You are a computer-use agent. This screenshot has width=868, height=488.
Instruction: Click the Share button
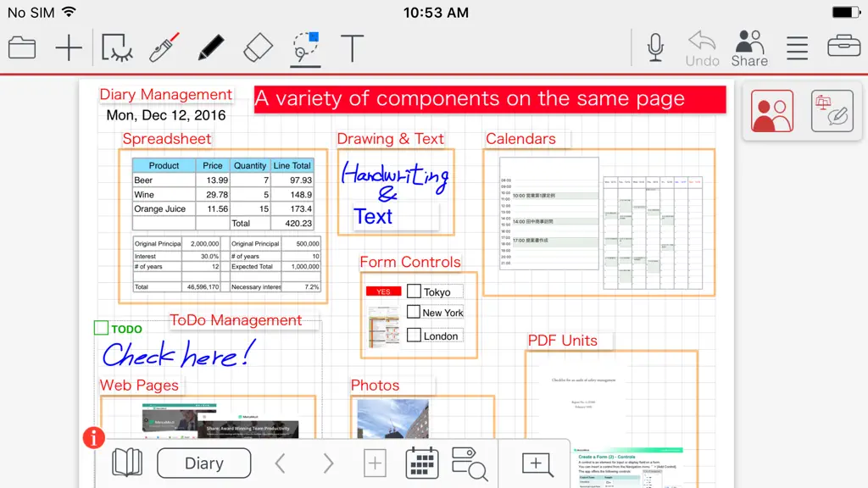click(749, 48)
